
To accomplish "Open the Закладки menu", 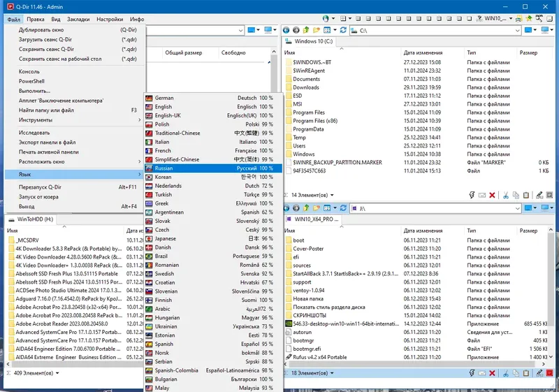I will (x=78, y=20).
